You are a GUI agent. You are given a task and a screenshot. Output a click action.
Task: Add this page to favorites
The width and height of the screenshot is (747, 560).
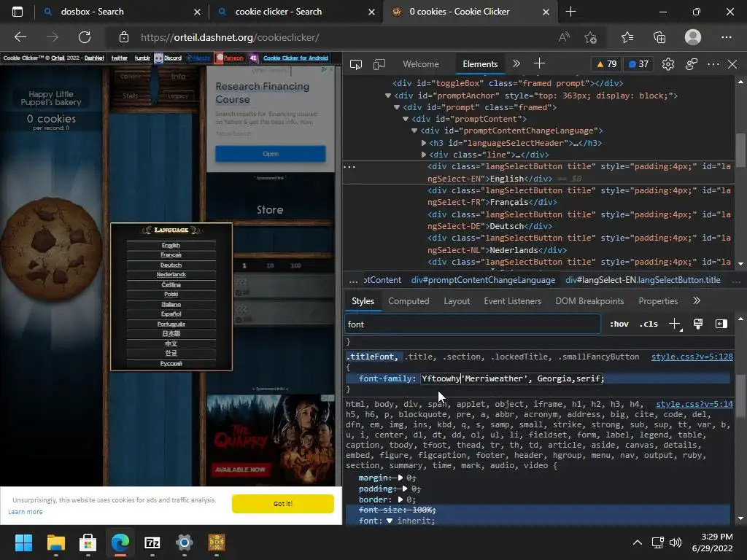(591, 37)
